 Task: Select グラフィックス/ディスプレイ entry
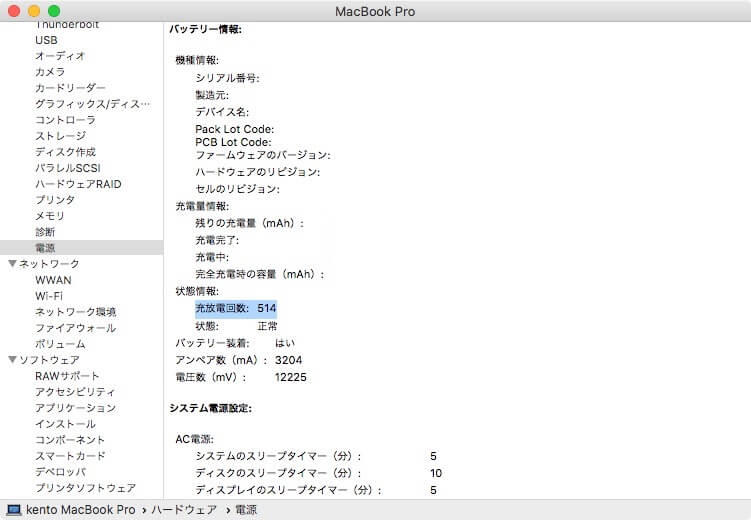click(92, 104)
